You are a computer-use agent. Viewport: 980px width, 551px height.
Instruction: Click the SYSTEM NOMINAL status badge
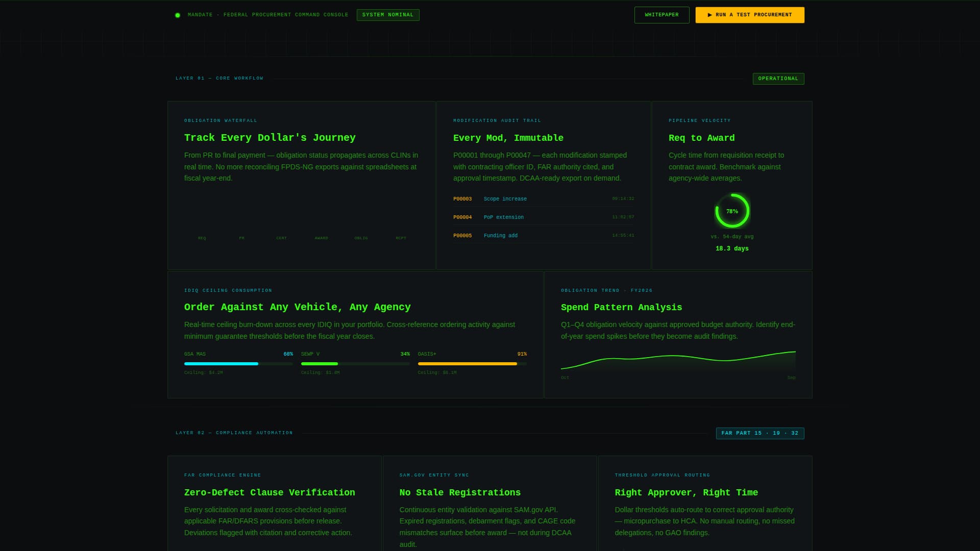tap(388, 15)
